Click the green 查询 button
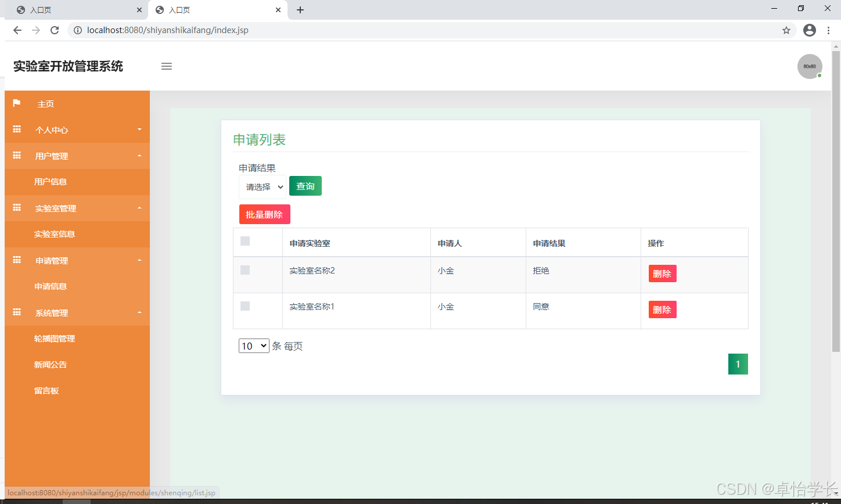 click(x=305, y=186)
